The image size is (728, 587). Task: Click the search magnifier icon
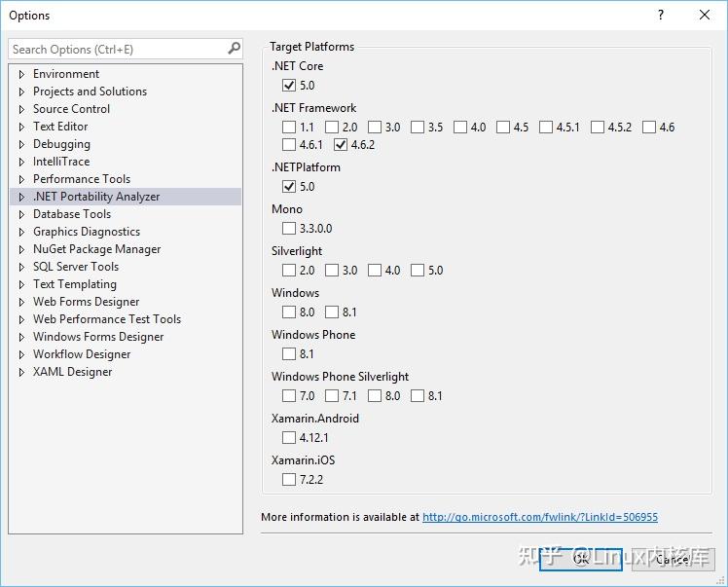(234, 48)
